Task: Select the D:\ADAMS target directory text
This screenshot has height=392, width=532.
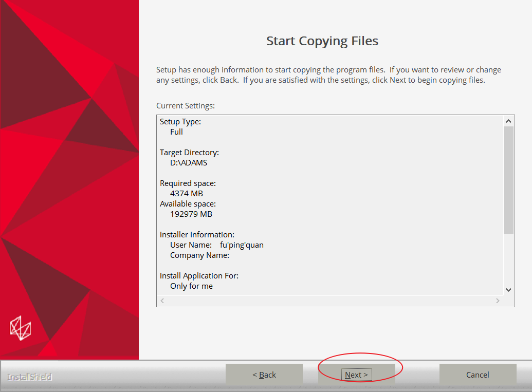Action: [189, 163]
